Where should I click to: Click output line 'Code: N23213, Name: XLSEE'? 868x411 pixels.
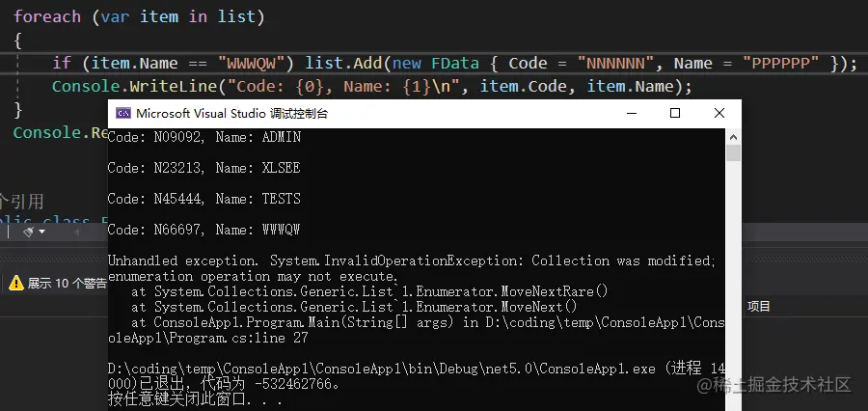(204, 168)
